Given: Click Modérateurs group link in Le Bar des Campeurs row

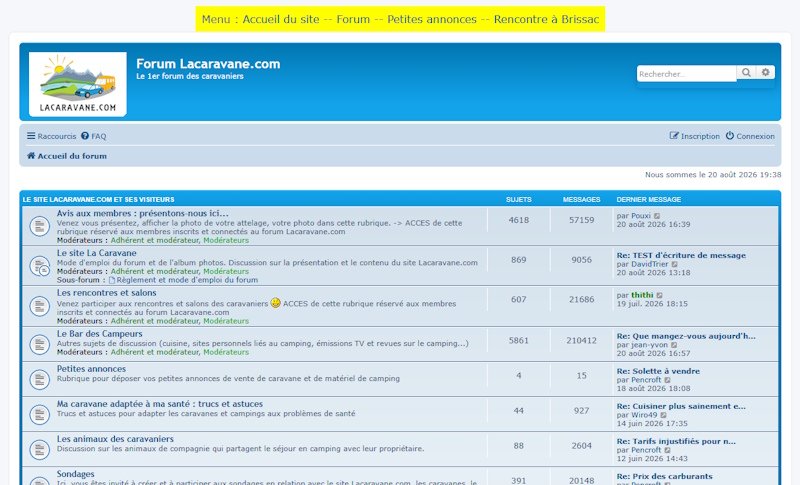Looking at the screenshot, I should click(x=226, y=352).
